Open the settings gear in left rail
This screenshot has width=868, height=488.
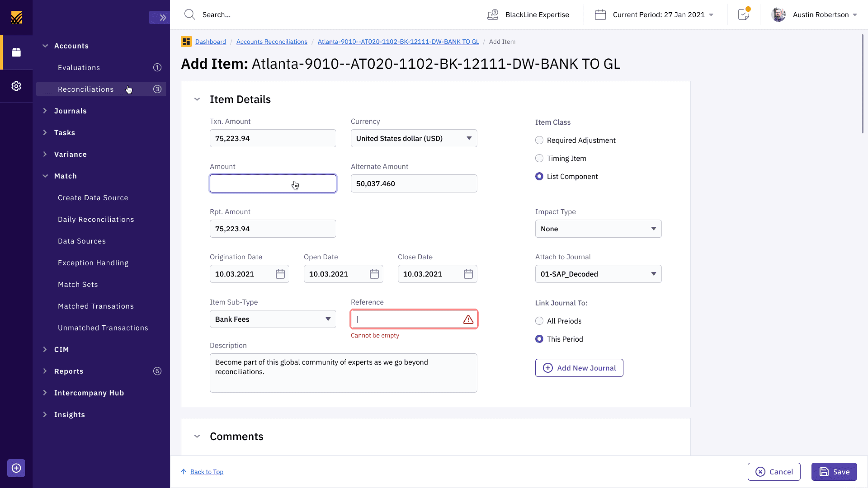coord(16,86)
